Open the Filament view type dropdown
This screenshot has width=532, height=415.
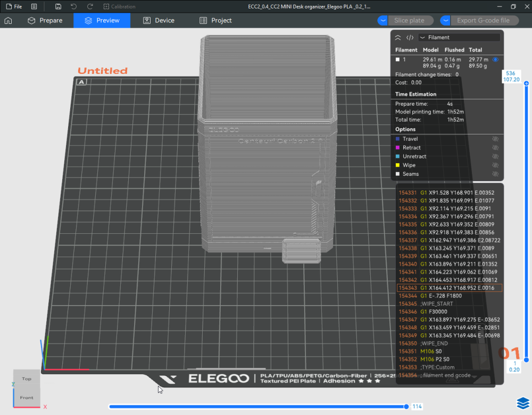tap(459, 38)
